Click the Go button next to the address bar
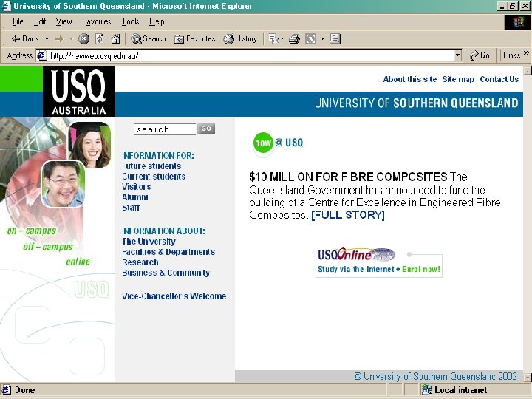The height and width of the screenshot is (399, 532). coord(479,55)
